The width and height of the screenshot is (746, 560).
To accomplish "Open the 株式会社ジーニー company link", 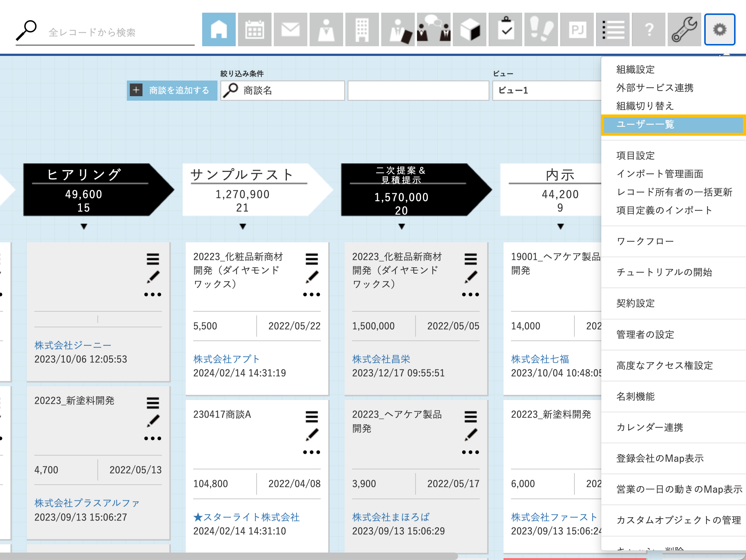I will pyautogui.click(x=73, y=345).
